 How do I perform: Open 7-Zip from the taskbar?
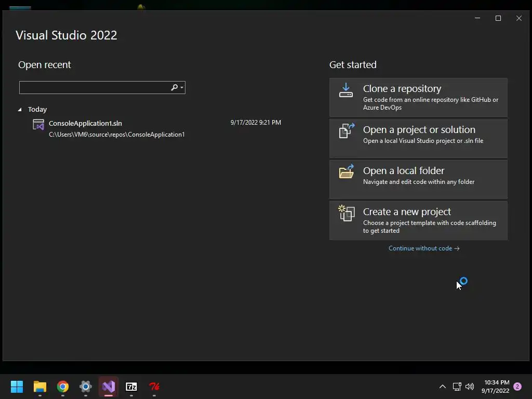coord(131,387)
